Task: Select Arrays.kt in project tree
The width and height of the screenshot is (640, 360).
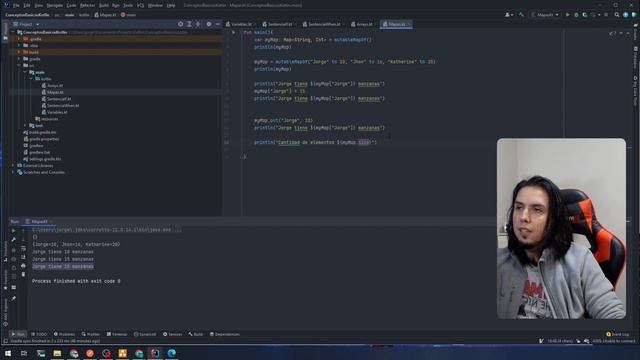Action: (x=52, y=86)
